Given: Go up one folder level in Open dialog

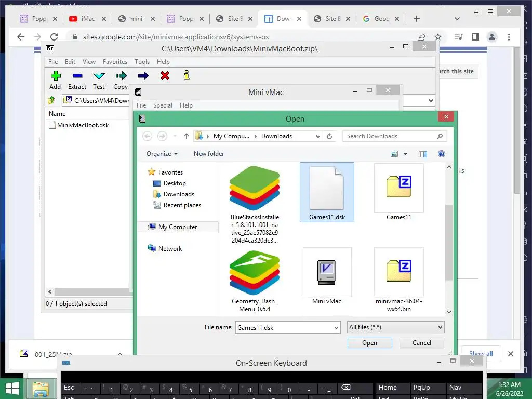Looking at the screenshot, I should [187, 136].
